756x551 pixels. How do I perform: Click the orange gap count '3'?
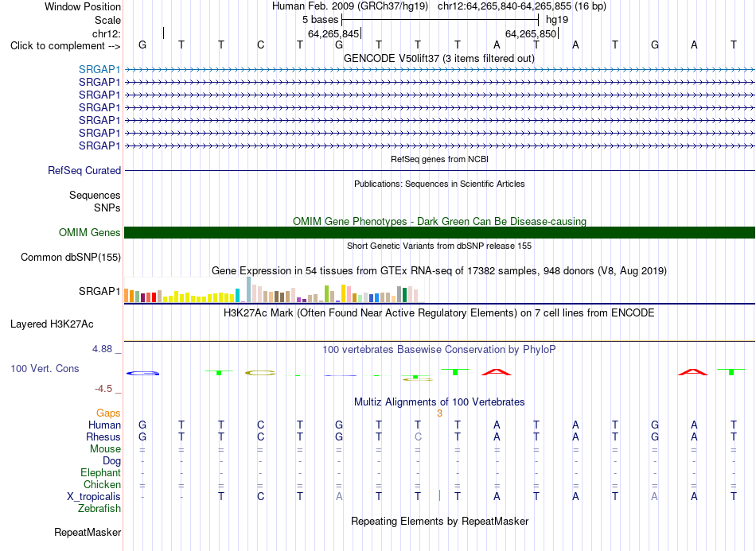coord(439,413)
